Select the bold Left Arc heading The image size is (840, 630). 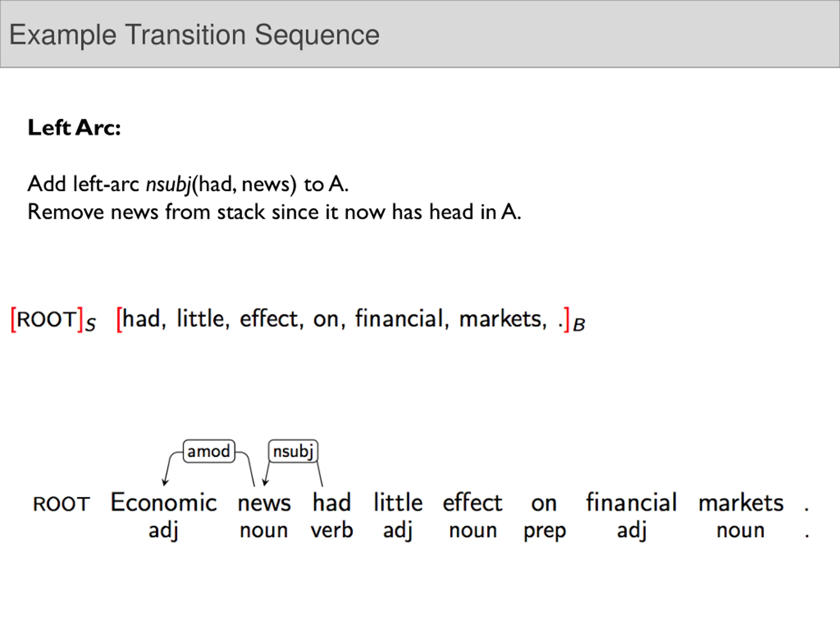(x=74, y=128)
